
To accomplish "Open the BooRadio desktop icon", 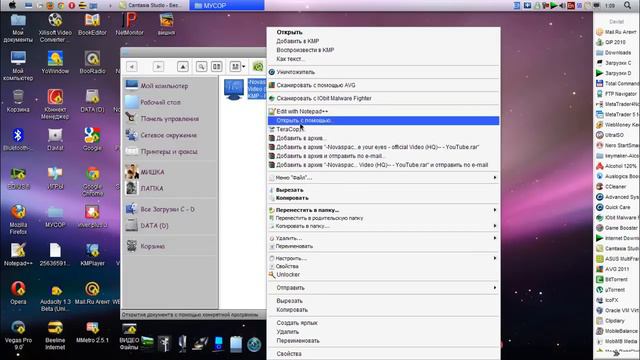I will 92,62.
